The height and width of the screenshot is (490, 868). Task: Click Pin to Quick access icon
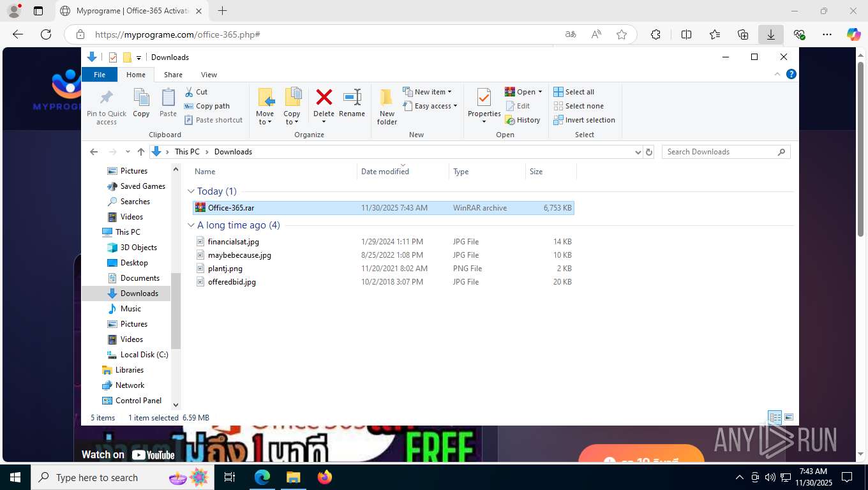click(x=107, y=107)
